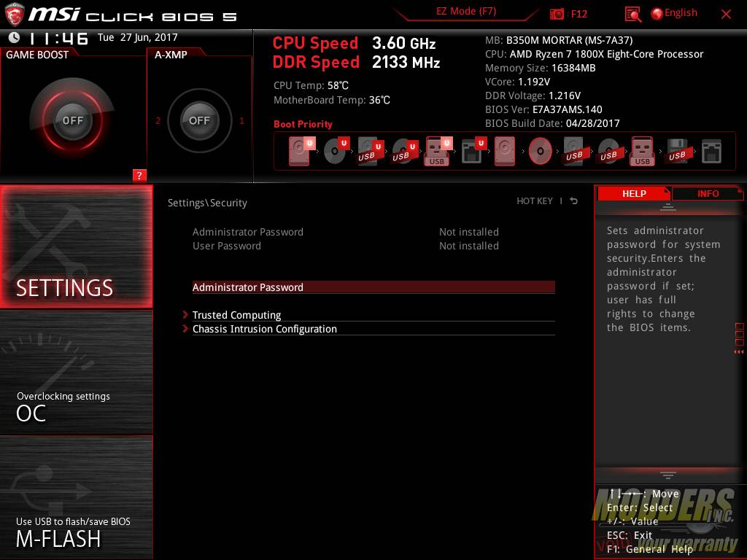Select A-XMP profile 1

[241, 120]
